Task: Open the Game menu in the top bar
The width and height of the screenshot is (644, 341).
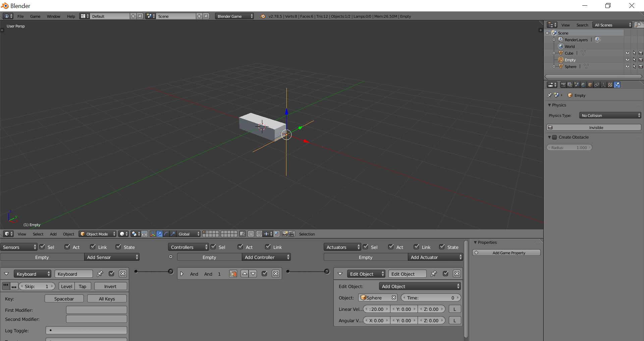Action: [x=35, y=16]
